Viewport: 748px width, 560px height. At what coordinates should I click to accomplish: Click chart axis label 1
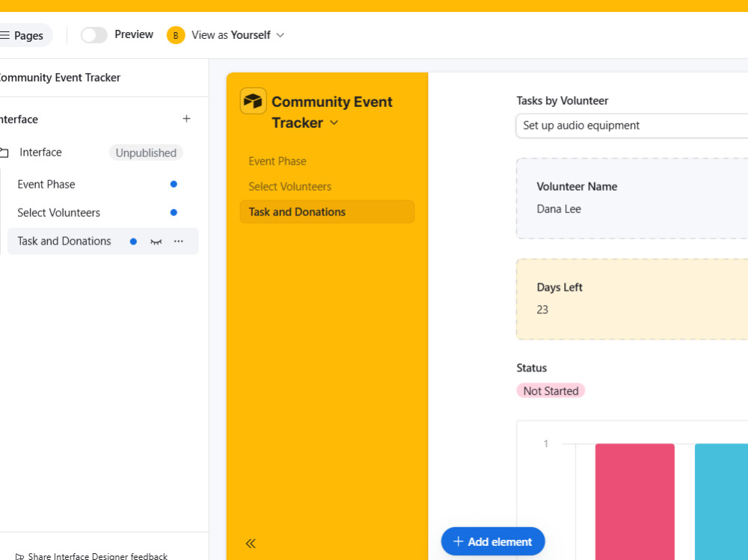pos(546,443)
